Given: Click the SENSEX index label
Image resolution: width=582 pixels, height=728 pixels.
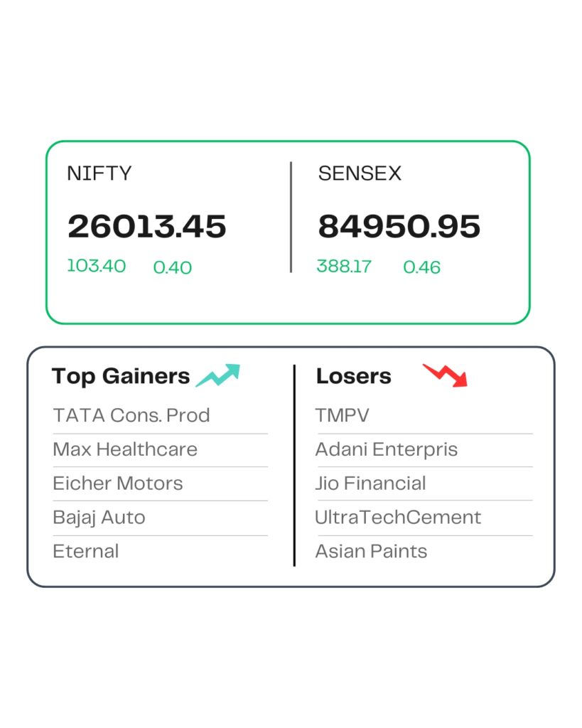Looking at the screenshot, I should 360,173.
